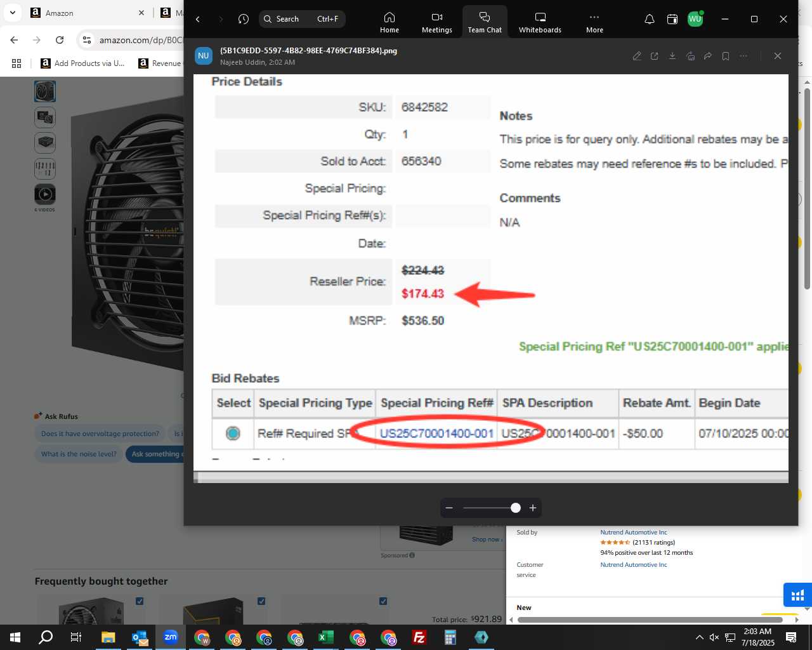The width and height of the screenshot is (812, 650).
Task: Ask Rufus 'Does it have overvoltage protection?'
Action: tap(100, 434)
